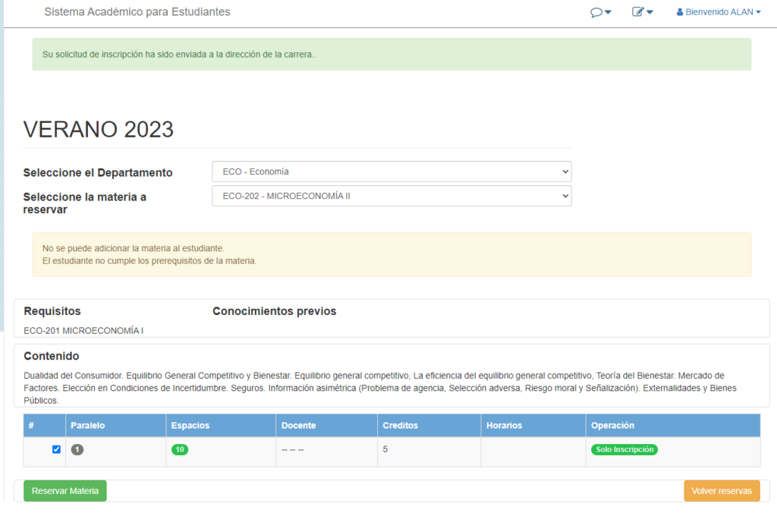This screenshot has width=777, height=532.
Task: Click the Creditos column header
Action: click(400, 425)
